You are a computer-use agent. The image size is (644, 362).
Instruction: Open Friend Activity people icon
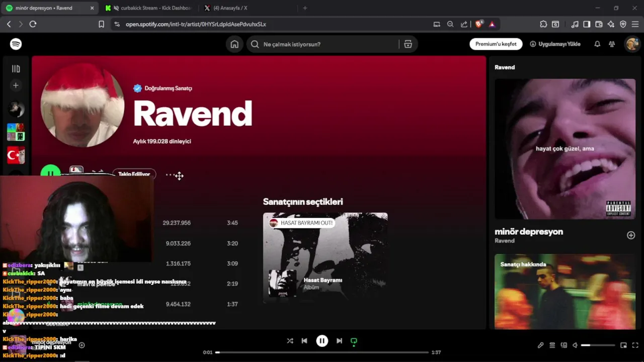coord(612,44)
